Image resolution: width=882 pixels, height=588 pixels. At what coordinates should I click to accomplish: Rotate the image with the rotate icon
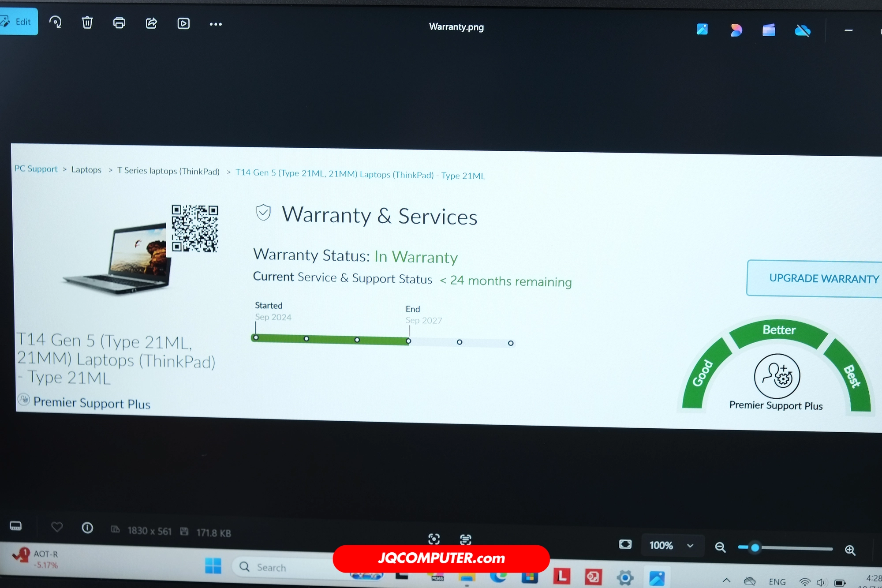click(x=56, y=22)
